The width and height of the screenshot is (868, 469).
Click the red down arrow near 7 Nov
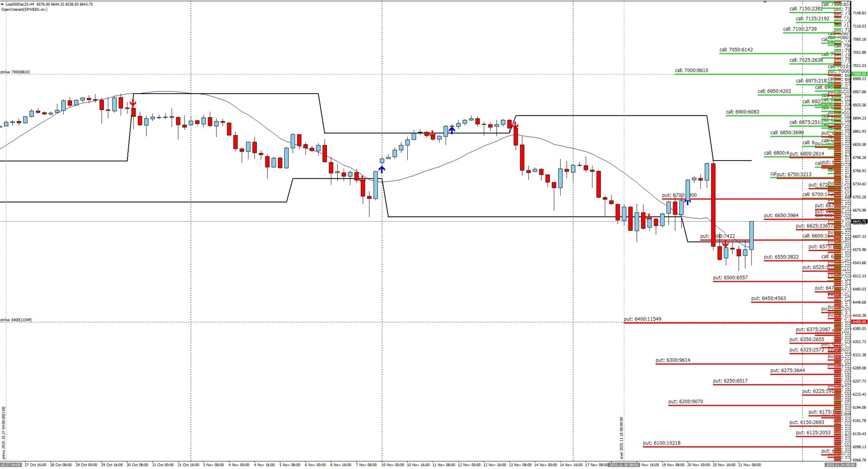362,179
